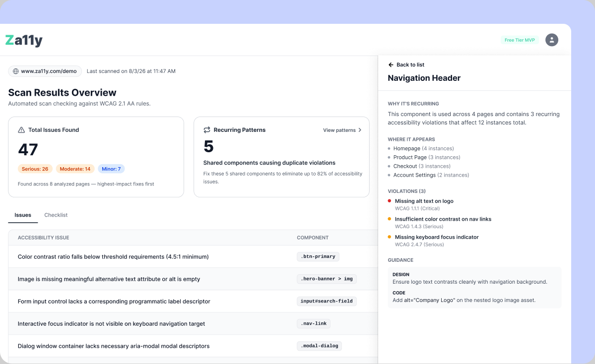
Task: Click the Za11y logo
Action: click(x=24, y=40)
